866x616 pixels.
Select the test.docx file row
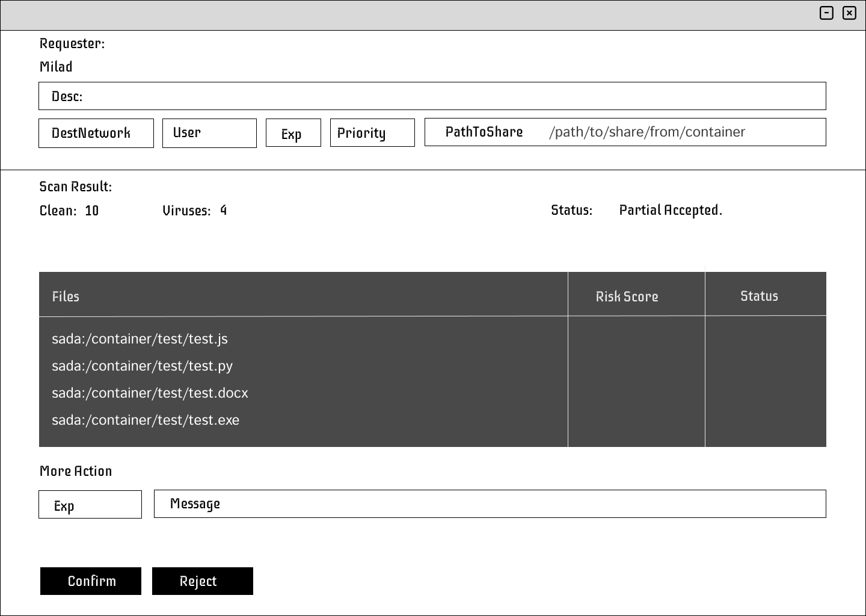coord(150,393)
